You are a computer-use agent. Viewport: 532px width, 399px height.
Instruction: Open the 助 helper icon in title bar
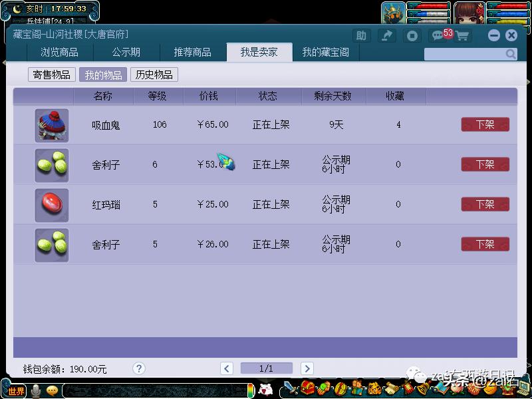361,36
